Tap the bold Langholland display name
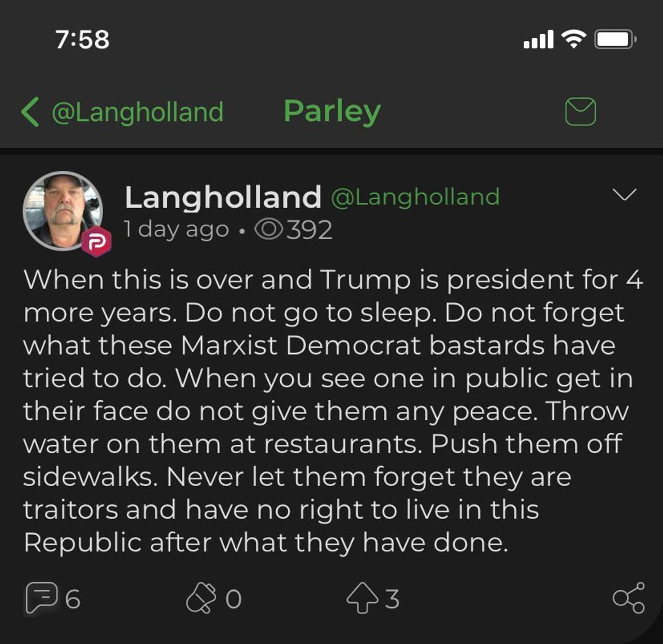The image size is (663, 644). click(223, 197)
